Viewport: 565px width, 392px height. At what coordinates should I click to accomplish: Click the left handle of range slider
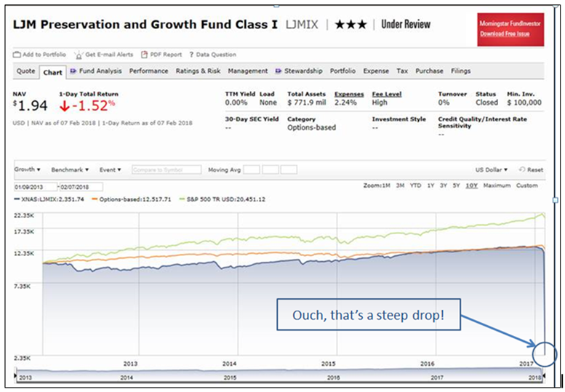coord(15,375)
